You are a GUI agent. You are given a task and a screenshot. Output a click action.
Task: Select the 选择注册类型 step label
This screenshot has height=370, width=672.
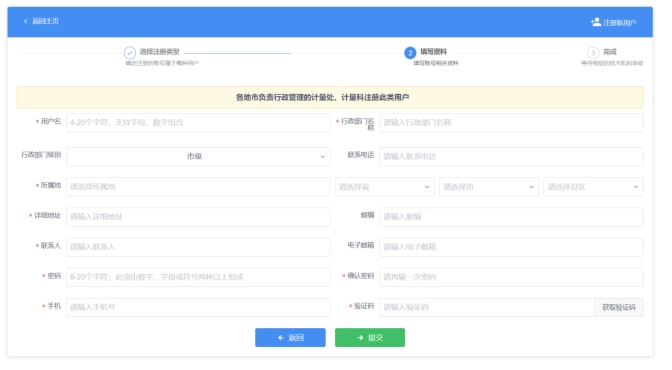coord(159,52)
